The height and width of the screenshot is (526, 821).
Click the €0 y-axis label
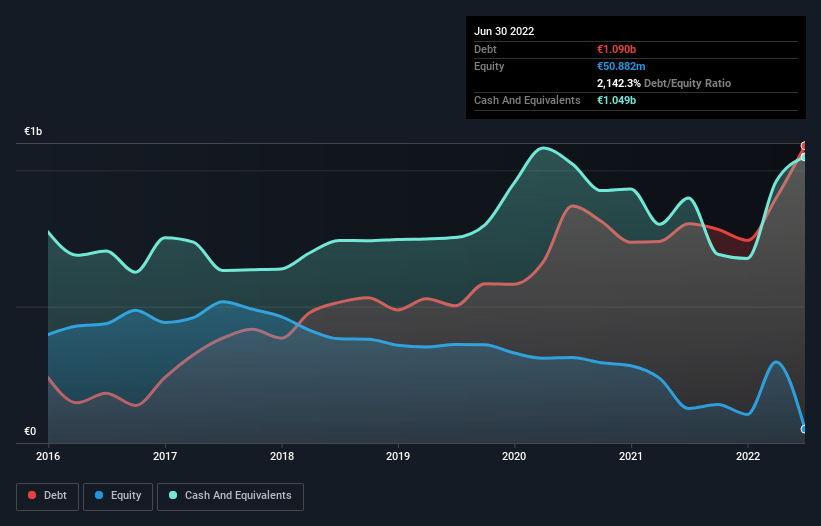(x=30, y=431)
